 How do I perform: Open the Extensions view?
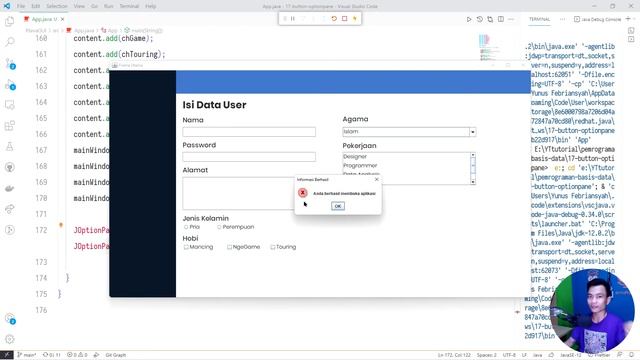click(9, 126)
